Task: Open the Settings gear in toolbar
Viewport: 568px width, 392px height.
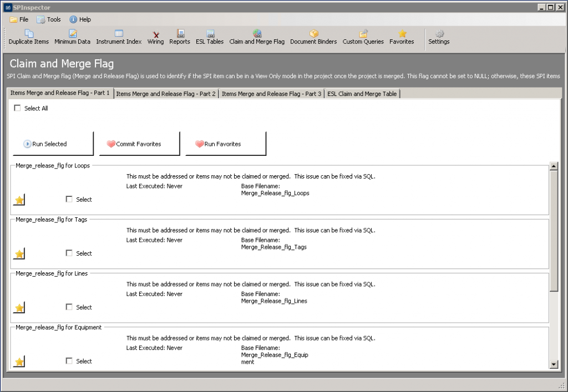Action: point(439,37)
